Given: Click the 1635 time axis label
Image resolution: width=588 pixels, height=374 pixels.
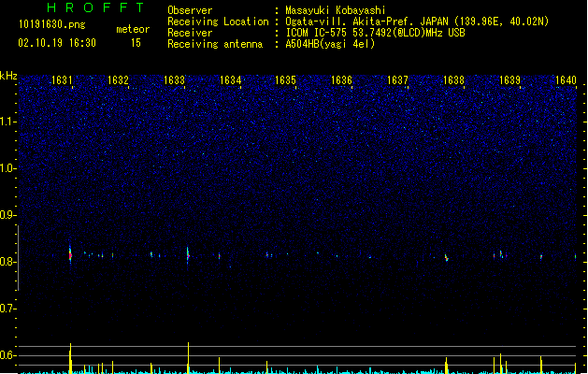Looking at the screenshot, I should point(286,80).
